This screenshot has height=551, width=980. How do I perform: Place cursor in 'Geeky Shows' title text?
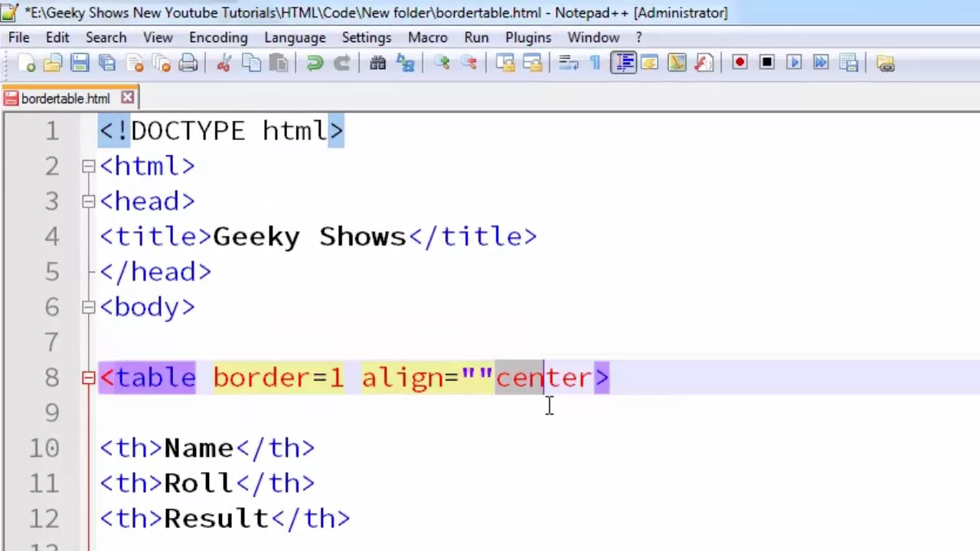(309, 236)
